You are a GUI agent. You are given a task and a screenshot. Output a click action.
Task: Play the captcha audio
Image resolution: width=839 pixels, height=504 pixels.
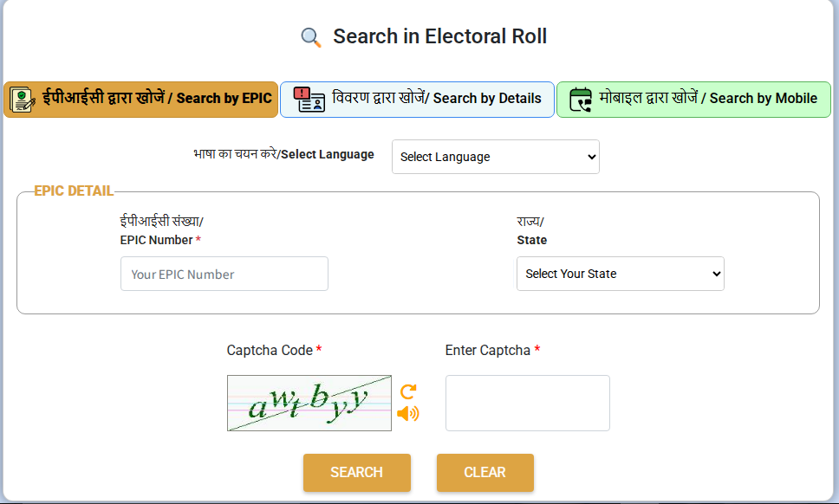(x=407, y=413)
